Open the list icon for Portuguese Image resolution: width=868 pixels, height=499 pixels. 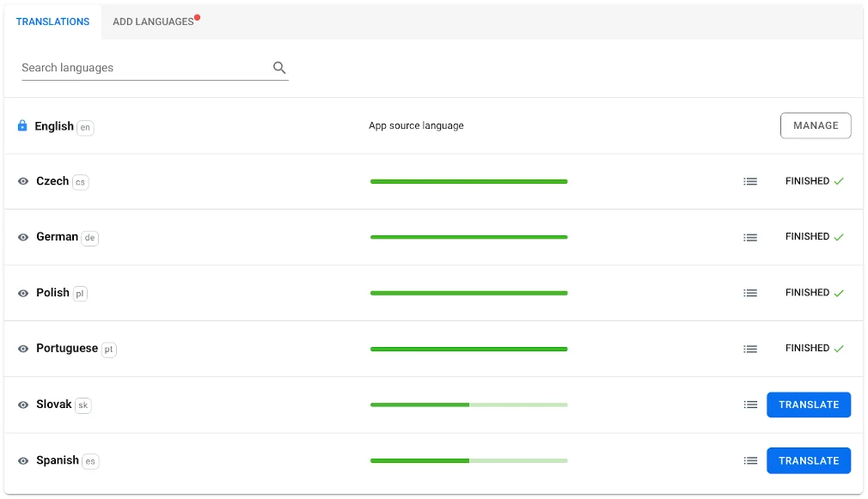(x=750, y=349)
